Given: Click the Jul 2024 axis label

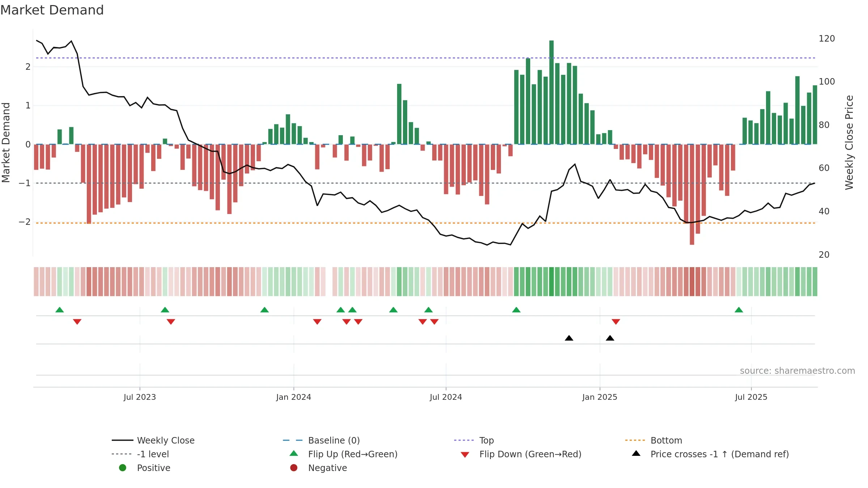Looking at the screenshot, I should click(x=446, y=397).
